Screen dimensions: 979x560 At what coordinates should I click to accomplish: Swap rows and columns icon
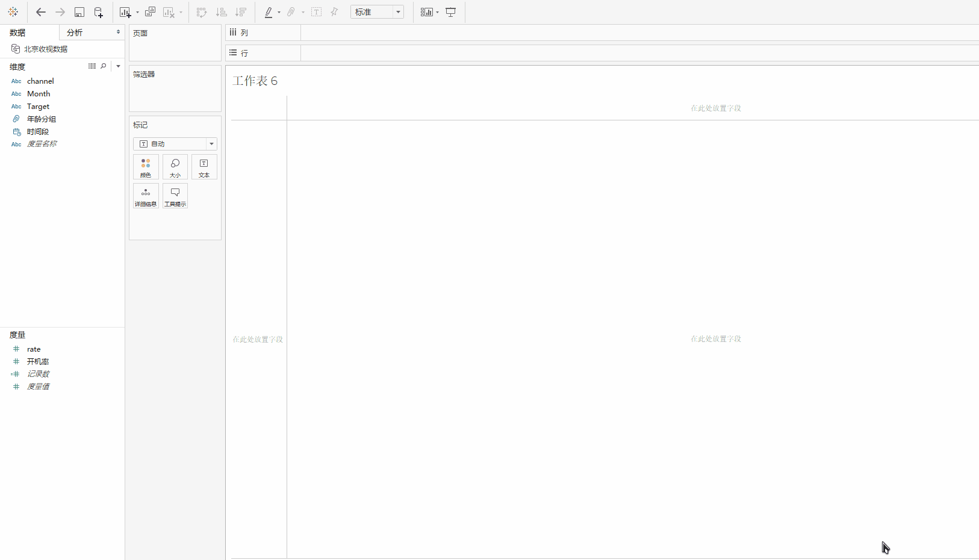tap(202, 12)
